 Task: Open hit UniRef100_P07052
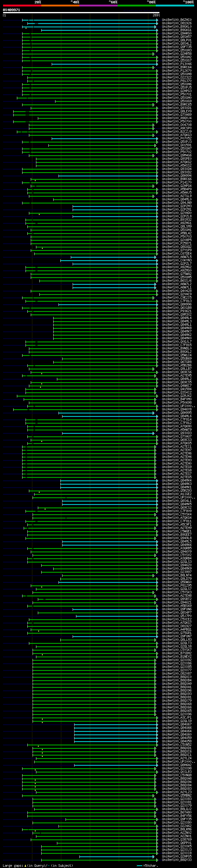(x=177, y=139)
